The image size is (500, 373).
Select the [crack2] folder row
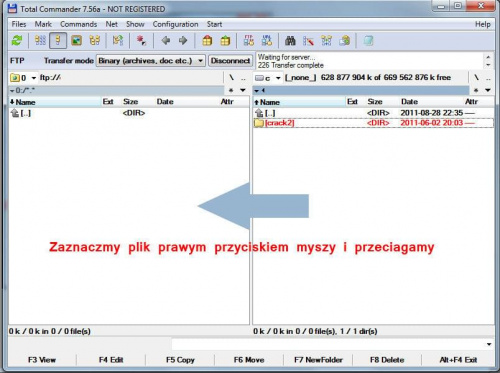point(373,123)
